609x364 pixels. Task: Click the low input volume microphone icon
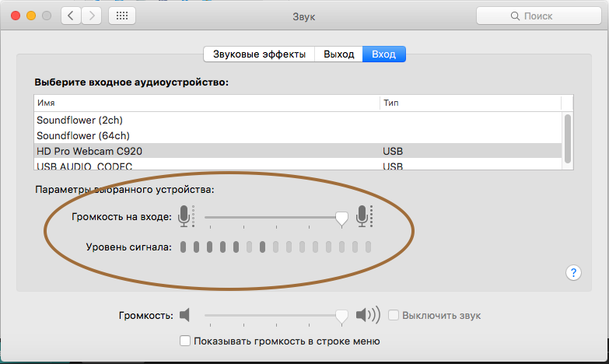tap(186, 216)
